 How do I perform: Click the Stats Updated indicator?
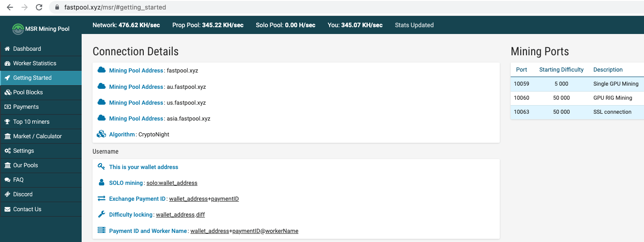pos(414,25)
